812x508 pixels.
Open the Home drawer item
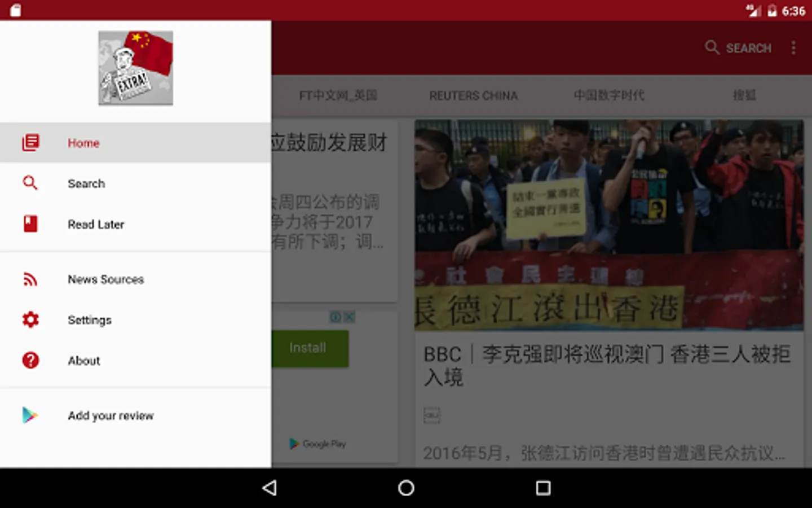pos(135,143)
